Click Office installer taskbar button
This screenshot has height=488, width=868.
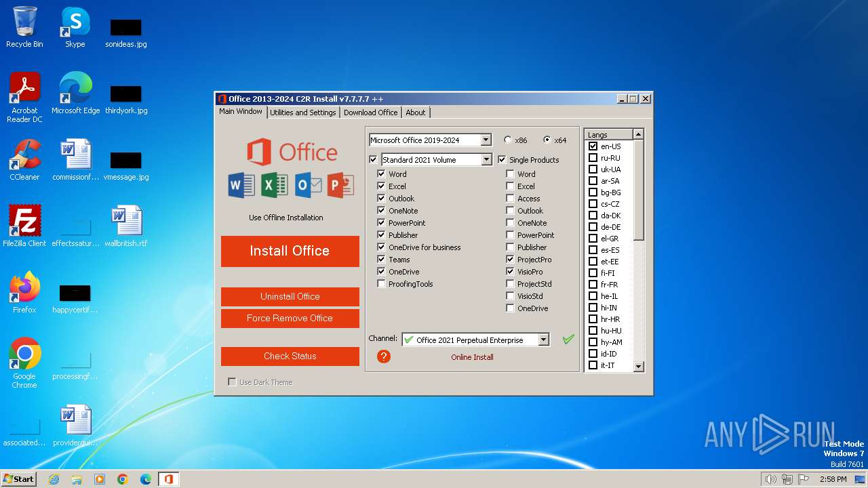pyautogui.click(x=169, y=479)
